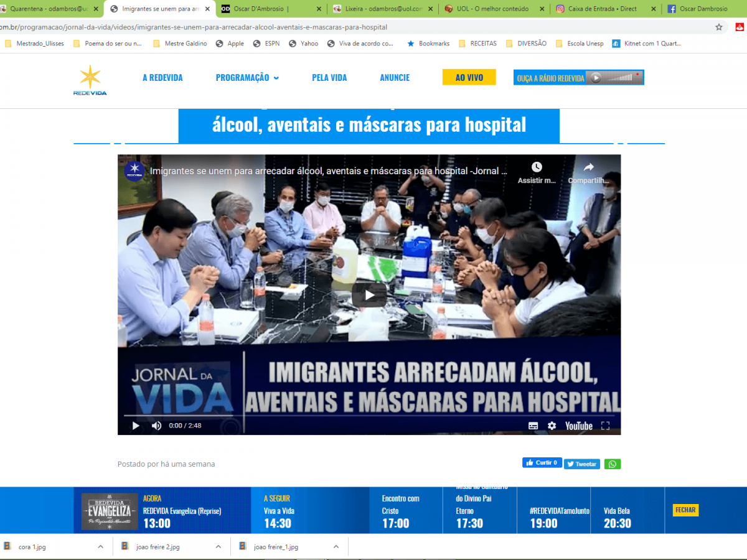Select the Vida Bela 20:30 schedule entry

pyautogui.click(x=618, y=517)
